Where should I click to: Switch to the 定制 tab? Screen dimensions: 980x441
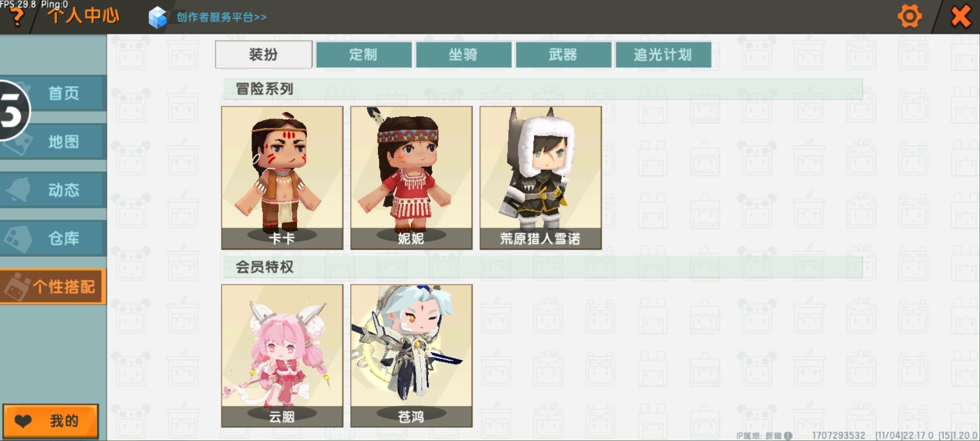coord(363,54)
